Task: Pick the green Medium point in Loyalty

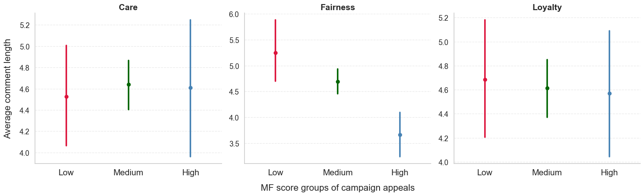Action: (547, 88)
